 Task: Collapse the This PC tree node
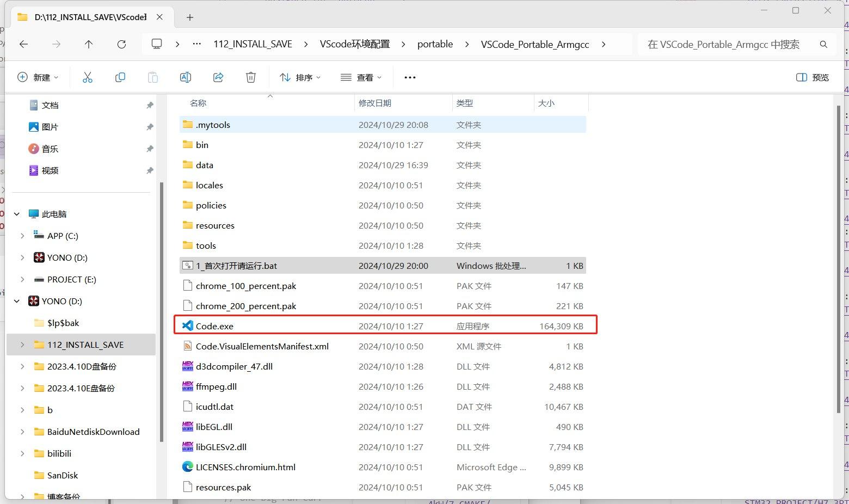[17, 214]
